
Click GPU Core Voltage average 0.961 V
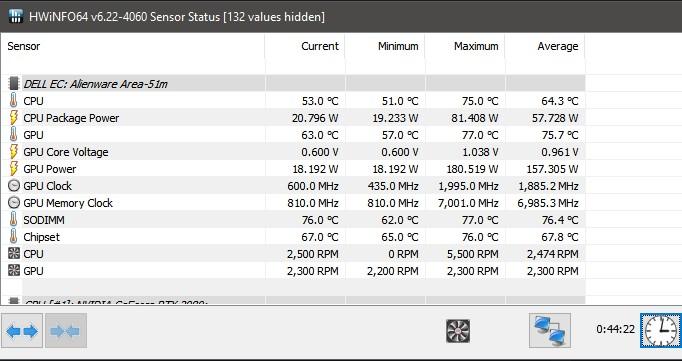click(560, 152)
